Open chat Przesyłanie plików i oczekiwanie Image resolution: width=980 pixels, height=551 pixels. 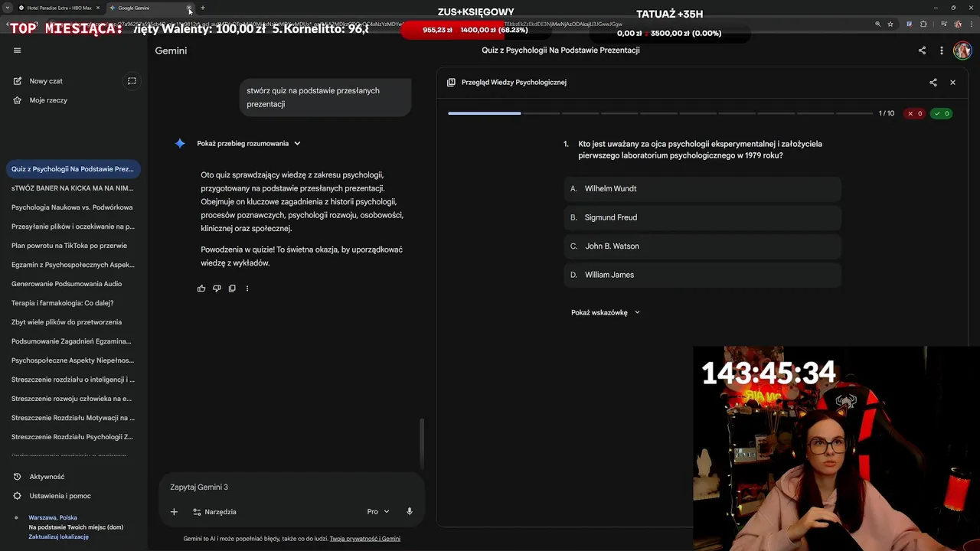click(72, 227)
